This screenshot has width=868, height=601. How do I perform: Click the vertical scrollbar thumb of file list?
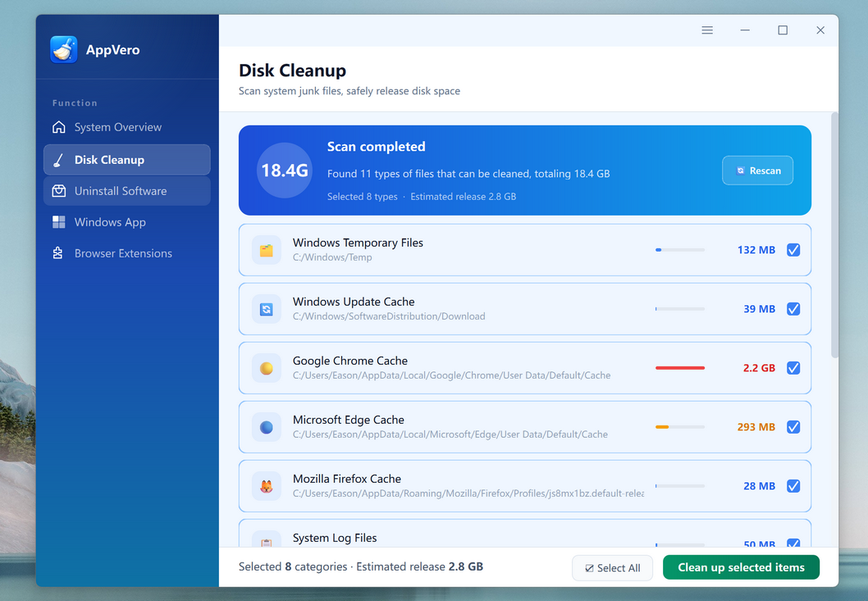834,235
